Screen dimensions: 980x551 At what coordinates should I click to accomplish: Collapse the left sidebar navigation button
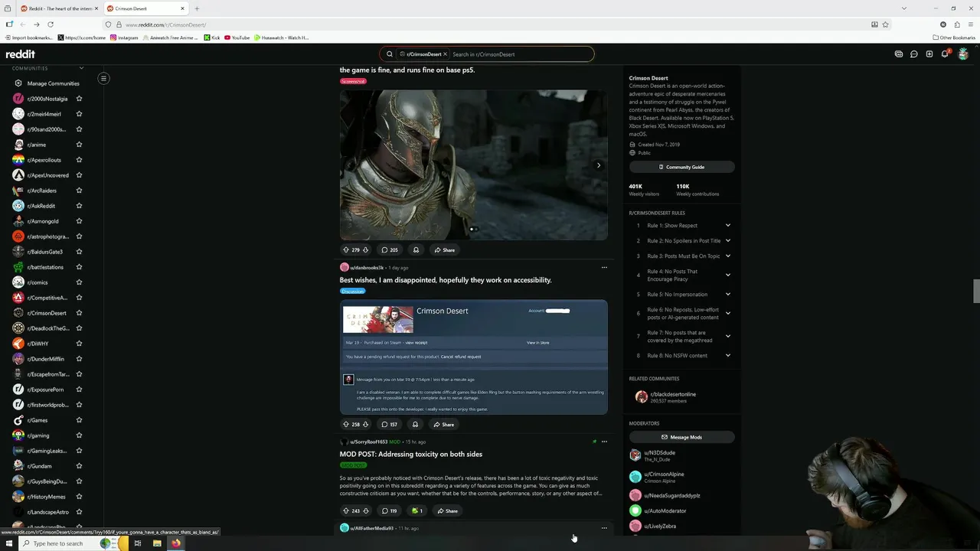[x=103, y=78]
